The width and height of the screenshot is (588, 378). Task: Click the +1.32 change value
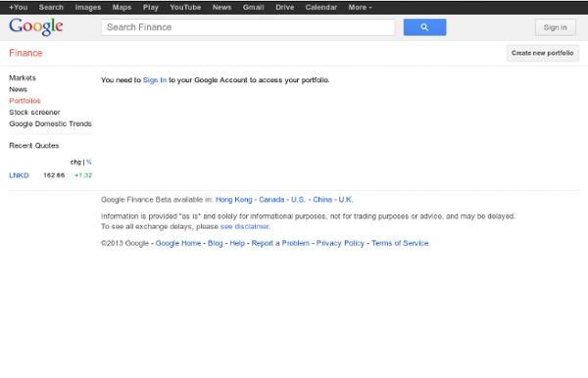tap(83, 175)
